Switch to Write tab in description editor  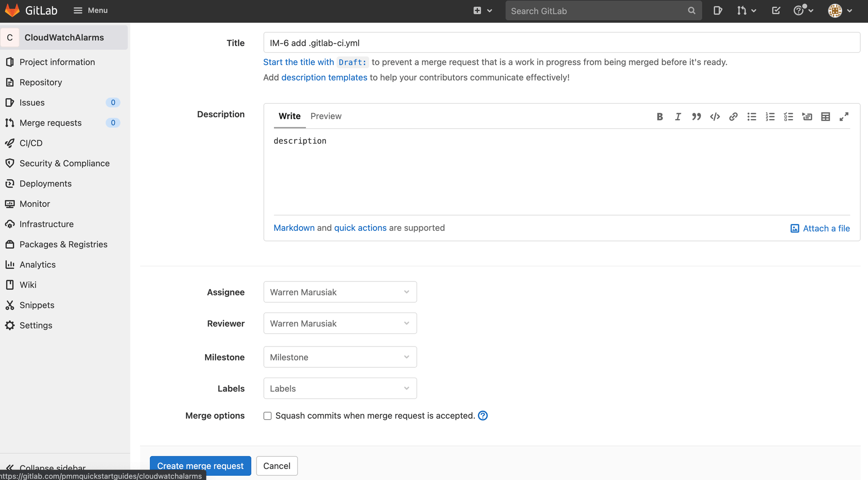pyautogui.click(x=289, y=116)
